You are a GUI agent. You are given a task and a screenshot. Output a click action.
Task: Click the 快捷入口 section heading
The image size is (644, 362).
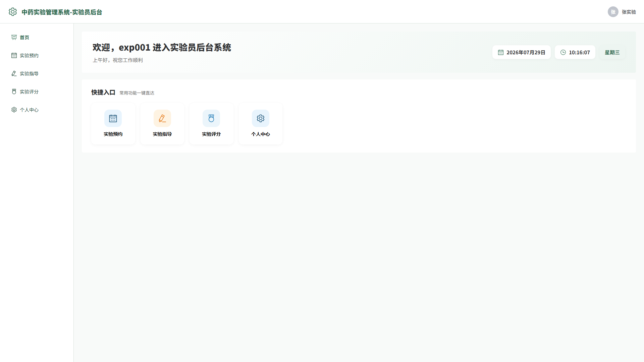pyautogui.click(x=103, y=93)
